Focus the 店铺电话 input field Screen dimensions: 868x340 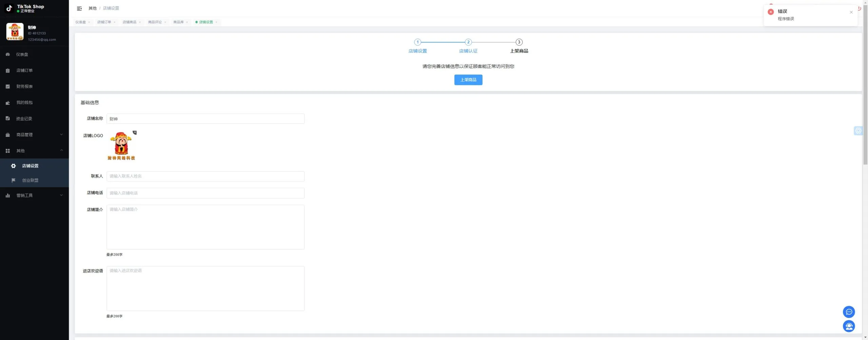pos(205,193)
